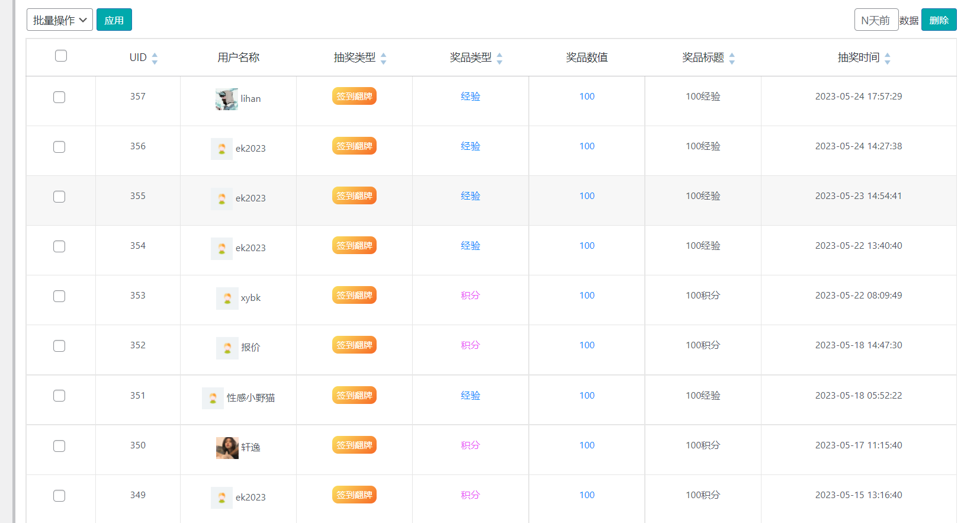Click the 应用 apply button
The image size is (980, 523).
click(114, 20)
